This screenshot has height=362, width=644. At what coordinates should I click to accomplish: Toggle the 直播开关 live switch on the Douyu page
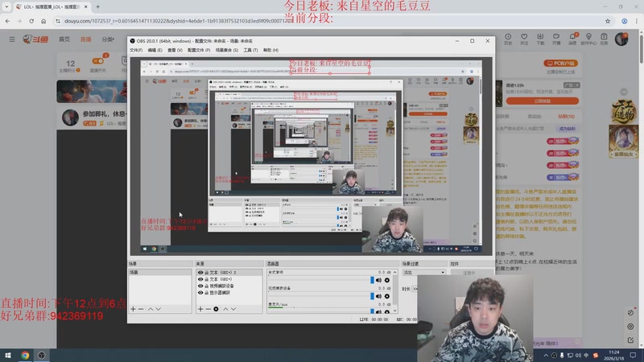pos(97,61)
